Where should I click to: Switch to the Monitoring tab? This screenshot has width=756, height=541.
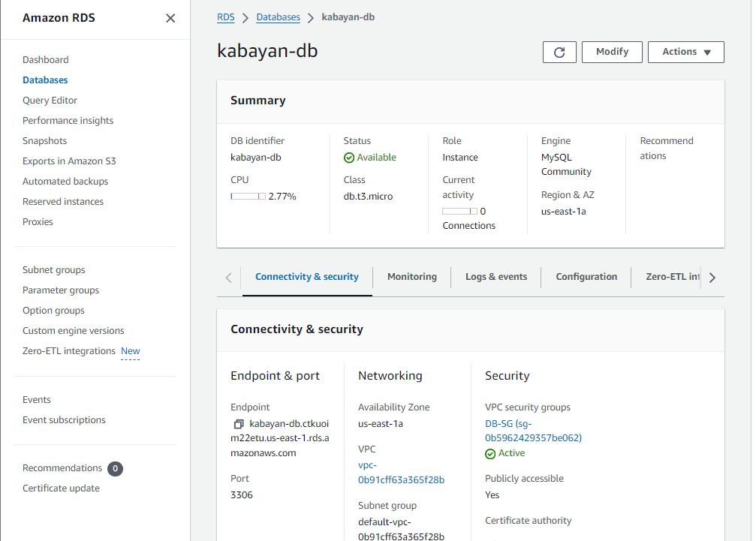(411, 277)
